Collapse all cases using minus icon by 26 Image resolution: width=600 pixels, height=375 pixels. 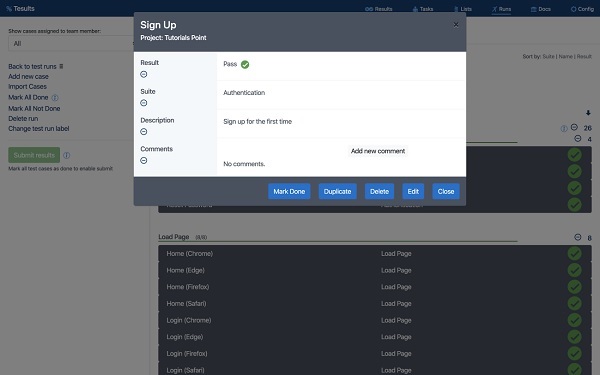[x=574, y=127]
